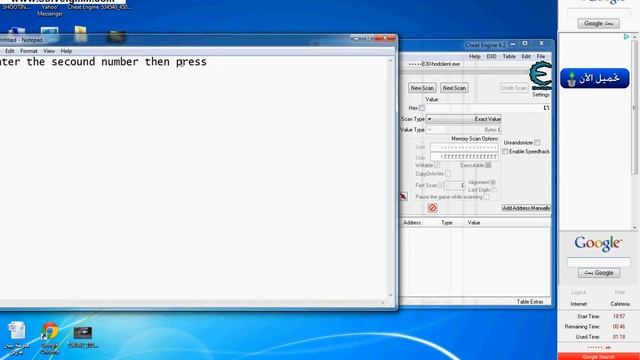The width and height of the screenshot is (640, 360).
Task: Switch to the Cafeteria tab in cafe panel
Action: pyautogui.click(x=620, y=304)
